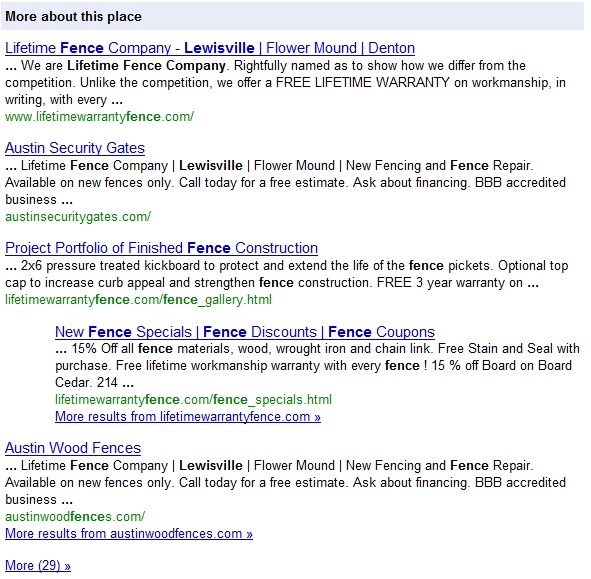Image resolution: width=591 pixels, height=579 pixels.
Task: Click the austinwoodfences.com/ green URL
Action: (x=75, y=516)
